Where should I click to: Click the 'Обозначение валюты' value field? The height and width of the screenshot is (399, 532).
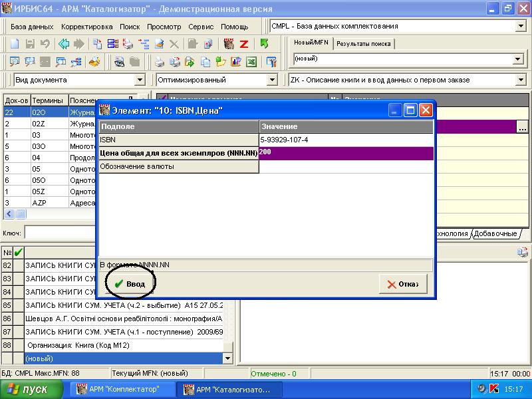pos(346,166)
